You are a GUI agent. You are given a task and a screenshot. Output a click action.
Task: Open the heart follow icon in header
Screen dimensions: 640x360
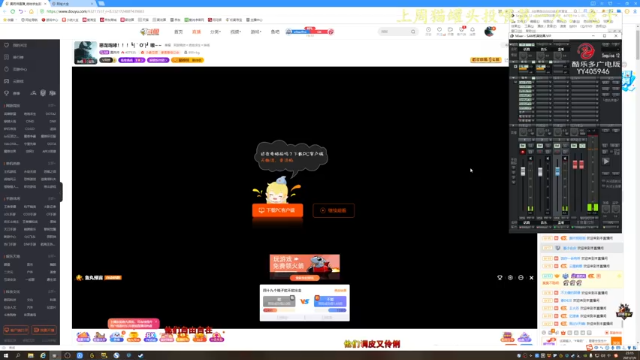[x=439, y=30]
